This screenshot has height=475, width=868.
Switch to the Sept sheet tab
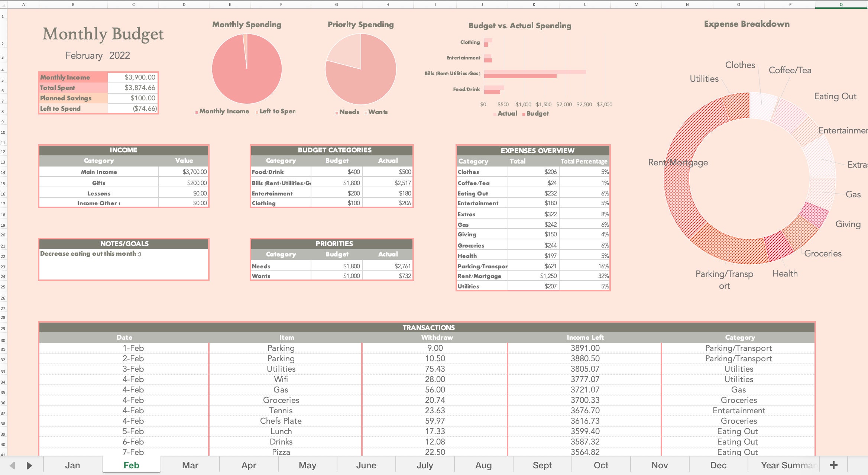click(x=542, y=465)
